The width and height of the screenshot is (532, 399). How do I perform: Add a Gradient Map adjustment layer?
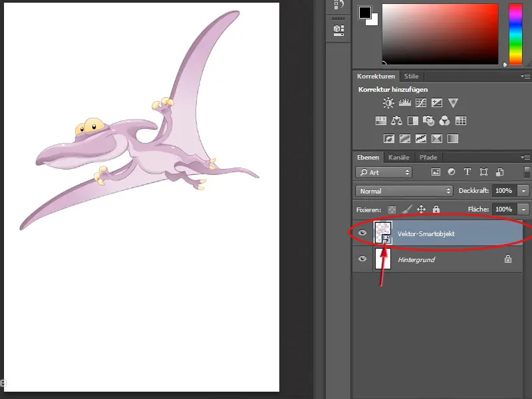point(453,139)
